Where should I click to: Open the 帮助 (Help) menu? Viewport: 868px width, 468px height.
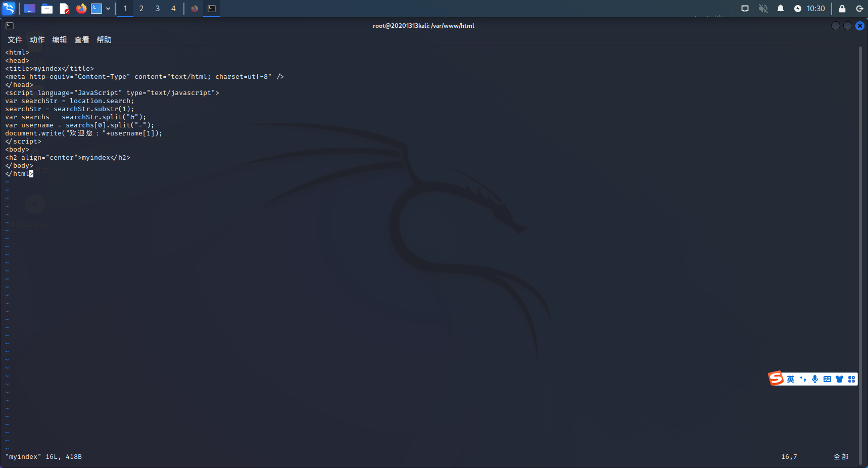[104, 40]
